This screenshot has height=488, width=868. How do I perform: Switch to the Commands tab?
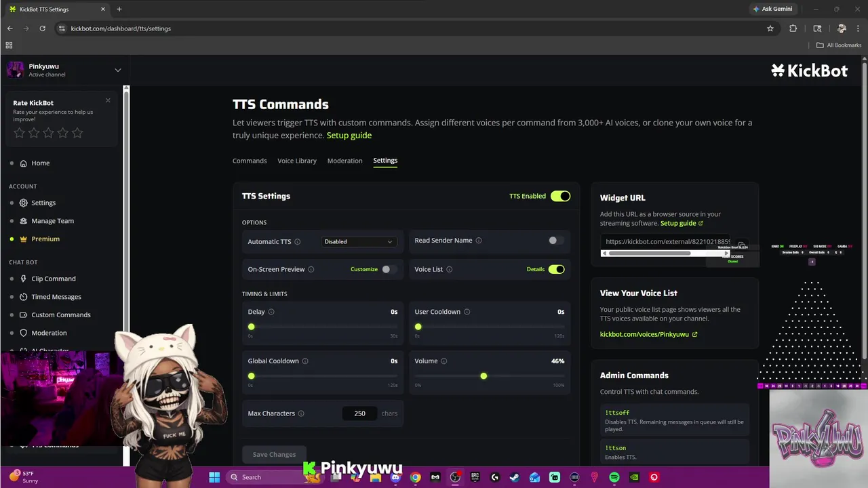[x=250, y=161]
